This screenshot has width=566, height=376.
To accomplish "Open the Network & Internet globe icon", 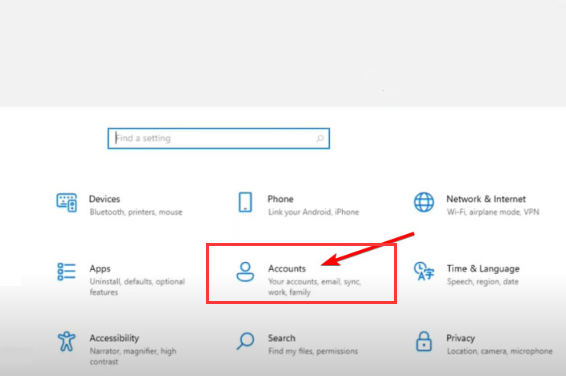I will (x=424, y=202).
